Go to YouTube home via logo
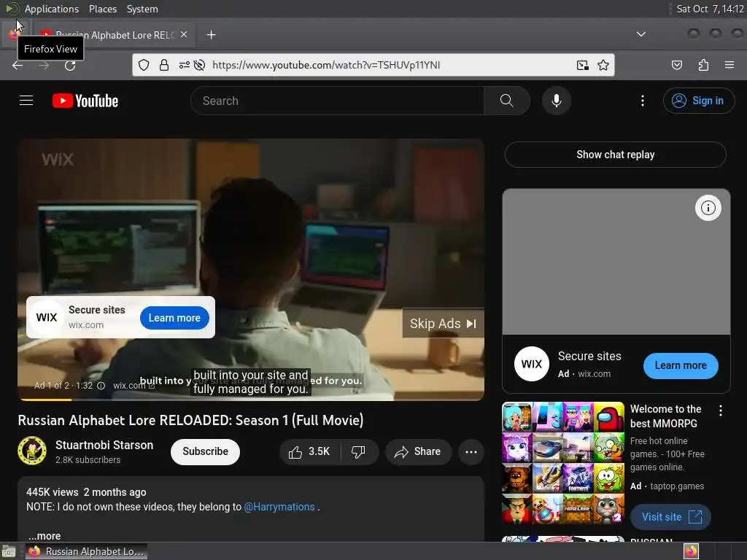 (85, 101)
